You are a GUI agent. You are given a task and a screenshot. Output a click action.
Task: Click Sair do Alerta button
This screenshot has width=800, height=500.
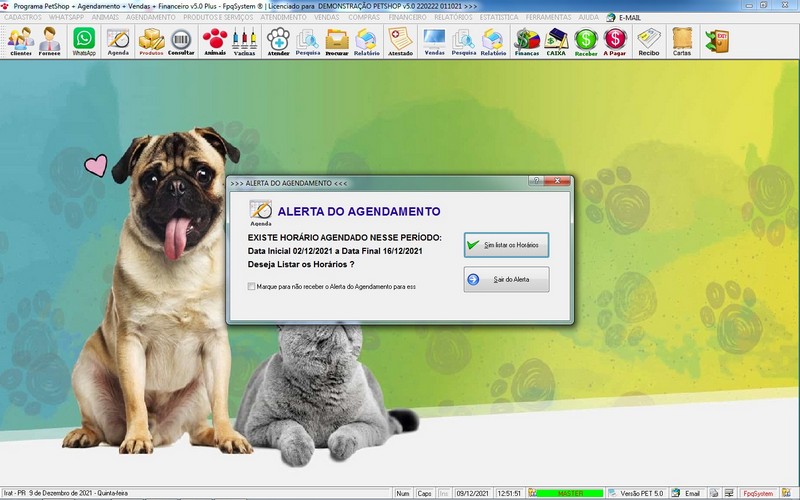click(x=507, y=280)
